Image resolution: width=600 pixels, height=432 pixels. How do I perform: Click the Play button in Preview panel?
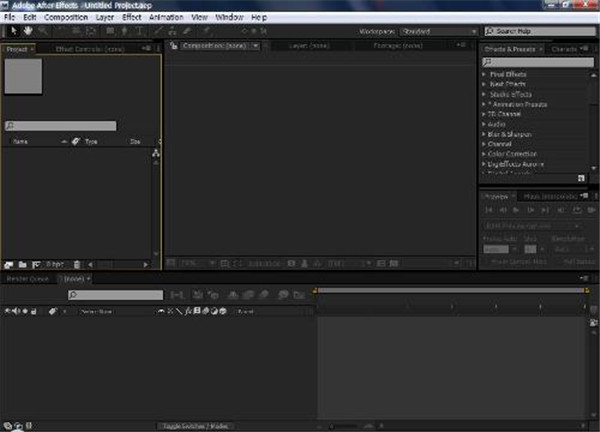pyautogui.click(x=516, y=210)
